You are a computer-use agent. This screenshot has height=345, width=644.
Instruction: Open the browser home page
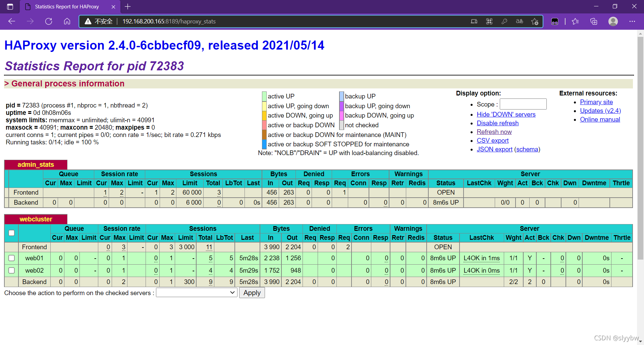click(x=67, y=21)
